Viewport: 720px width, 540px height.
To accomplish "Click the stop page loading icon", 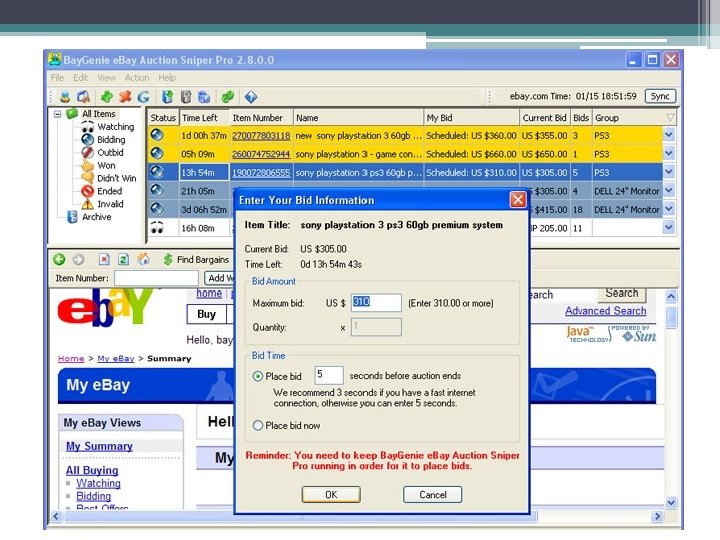I will pos(104,259).
